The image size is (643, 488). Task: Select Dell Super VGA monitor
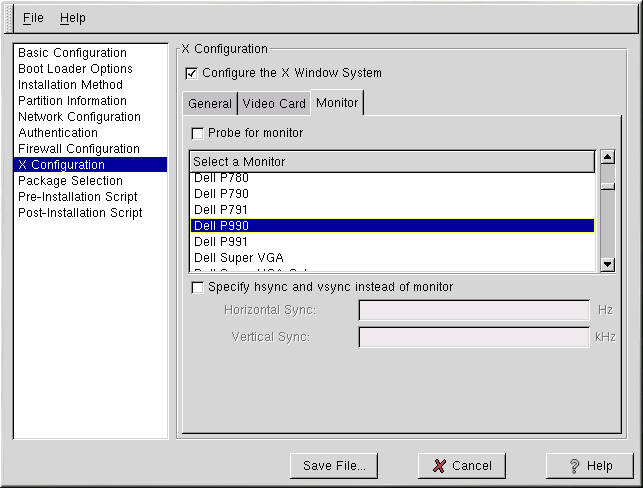coord(238,258)
